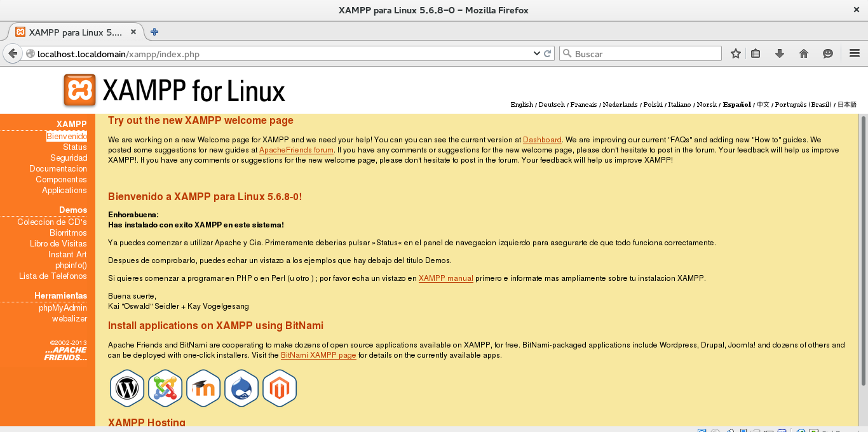Click the Drupal application icon
This screenshot has width=868, height=432.
(241, 388)
